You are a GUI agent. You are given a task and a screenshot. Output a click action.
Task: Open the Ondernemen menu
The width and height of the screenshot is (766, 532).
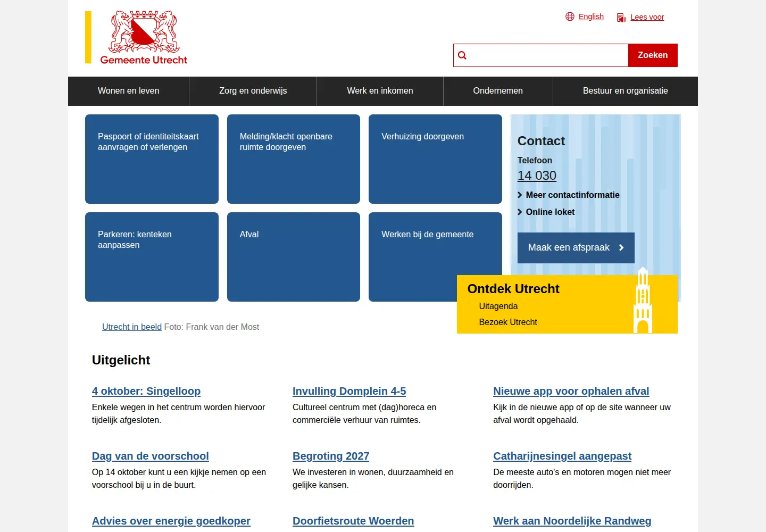tap(498, 91)
